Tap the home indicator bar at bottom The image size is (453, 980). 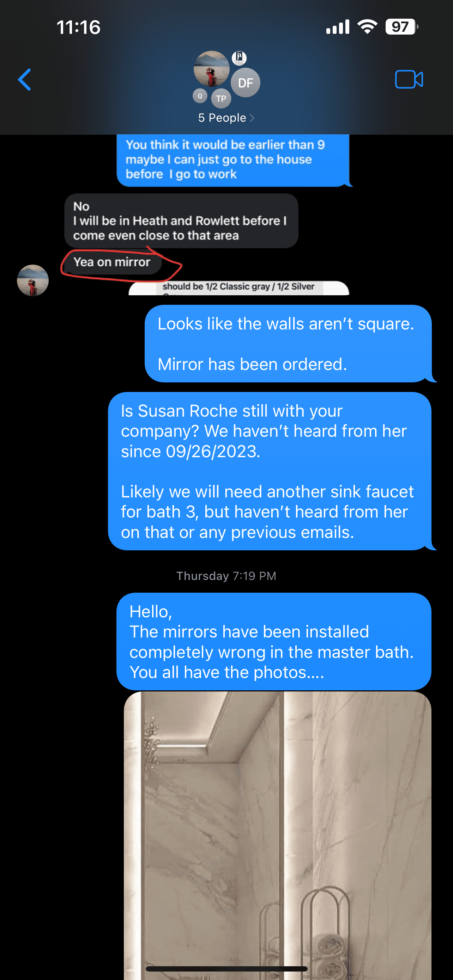click(226, 969)
